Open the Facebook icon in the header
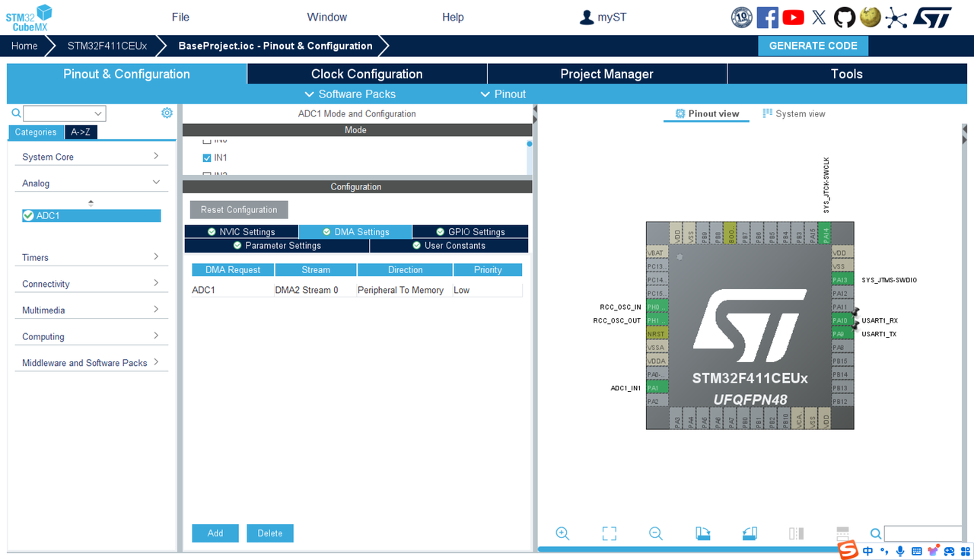974x560 pixels. pyautogui.click(x=767, y=17)
